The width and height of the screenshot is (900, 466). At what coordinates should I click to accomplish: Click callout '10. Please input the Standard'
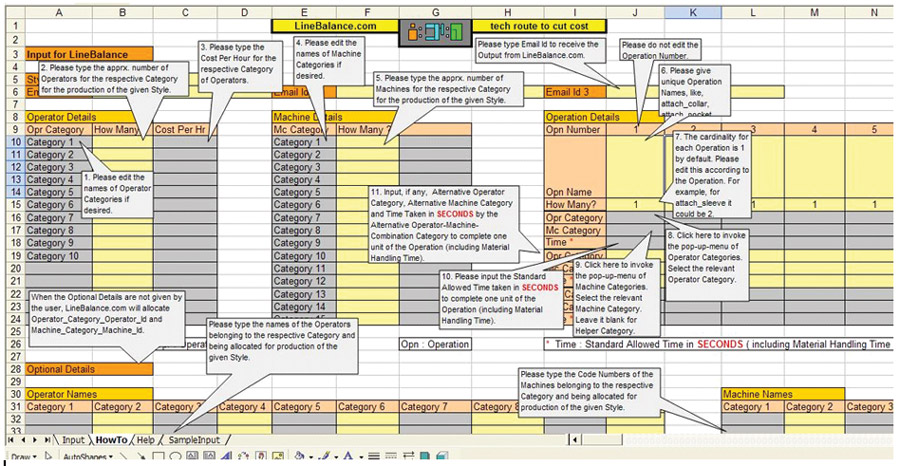499,298
